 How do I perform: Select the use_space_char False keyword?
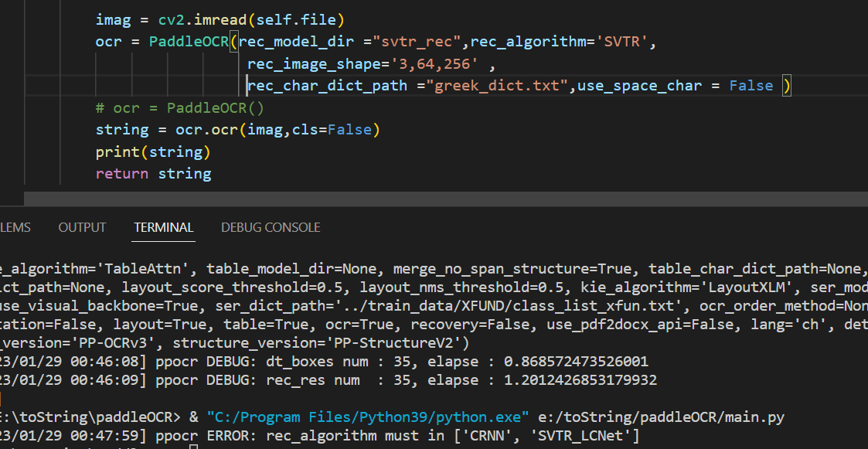click(749, 85)
